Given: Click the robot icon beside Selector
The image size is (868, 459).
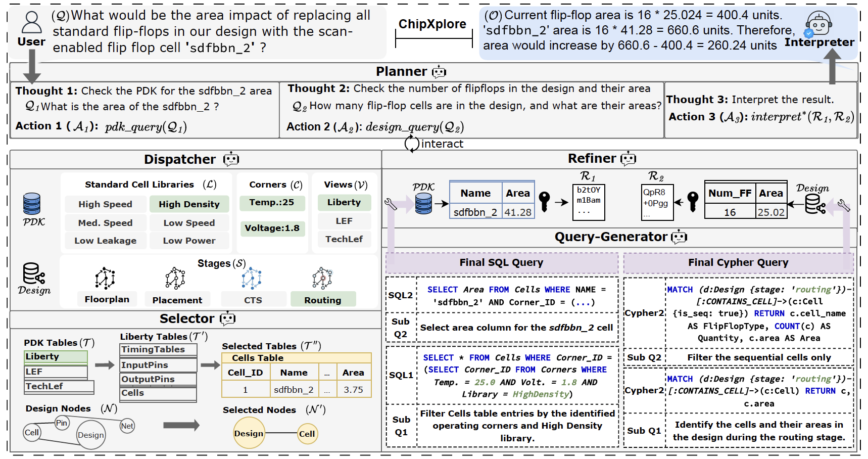Looking at the screenshot, I should pyautogui.click(x=228, y=318).
